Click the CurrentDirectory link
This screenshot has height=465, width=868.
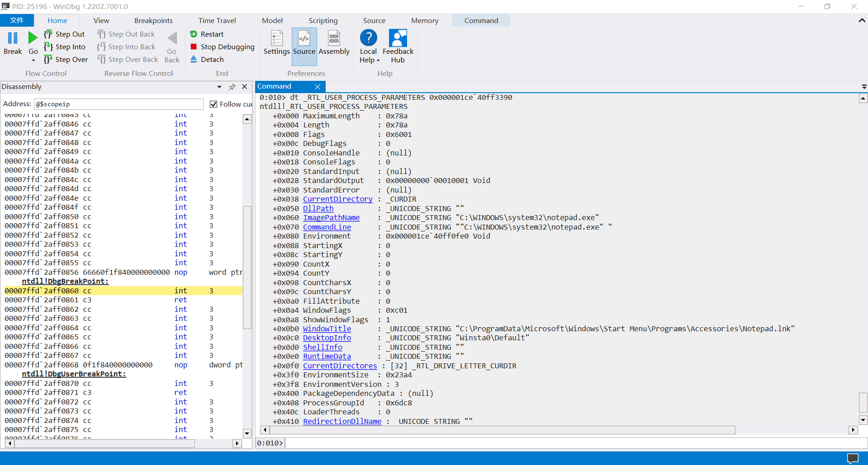point(338,199)
